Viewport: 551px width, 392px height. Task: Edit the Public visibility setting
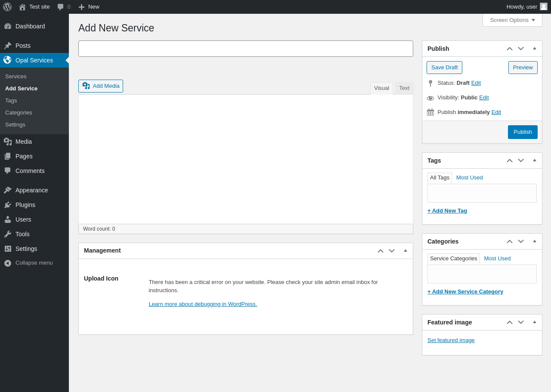(x=484, y=98)
